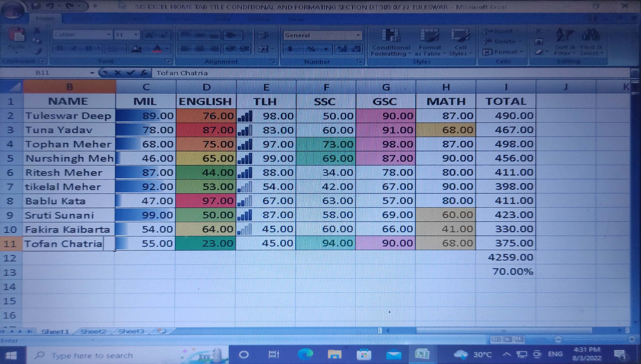Click the Fill Color paint bucket

136,49
